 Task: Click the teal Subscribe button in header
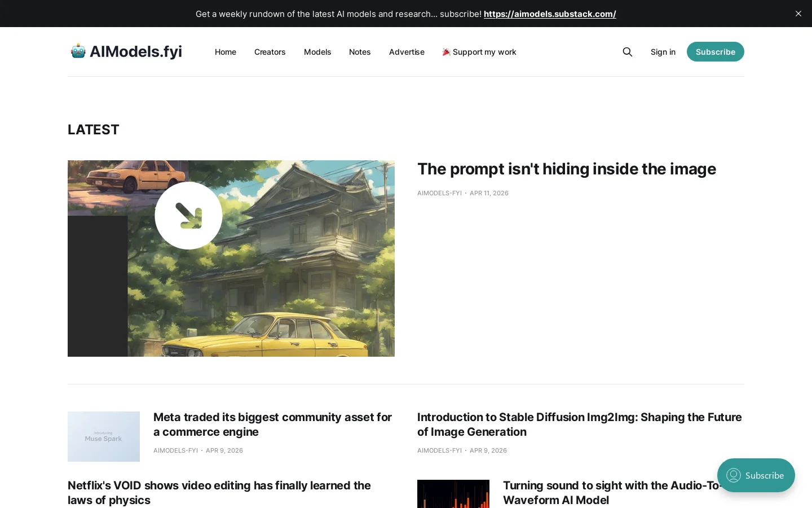click(716, 52)
